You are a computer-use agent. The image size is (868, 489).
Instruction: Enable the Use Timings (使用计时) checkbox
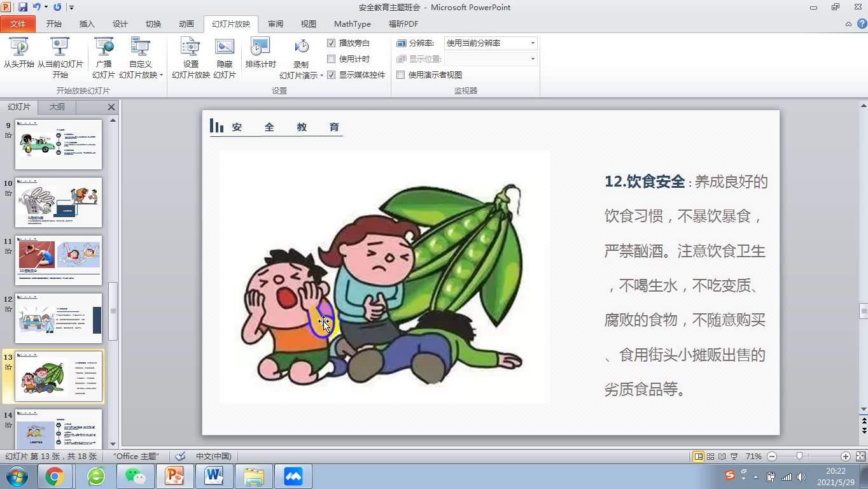[331, 59]
